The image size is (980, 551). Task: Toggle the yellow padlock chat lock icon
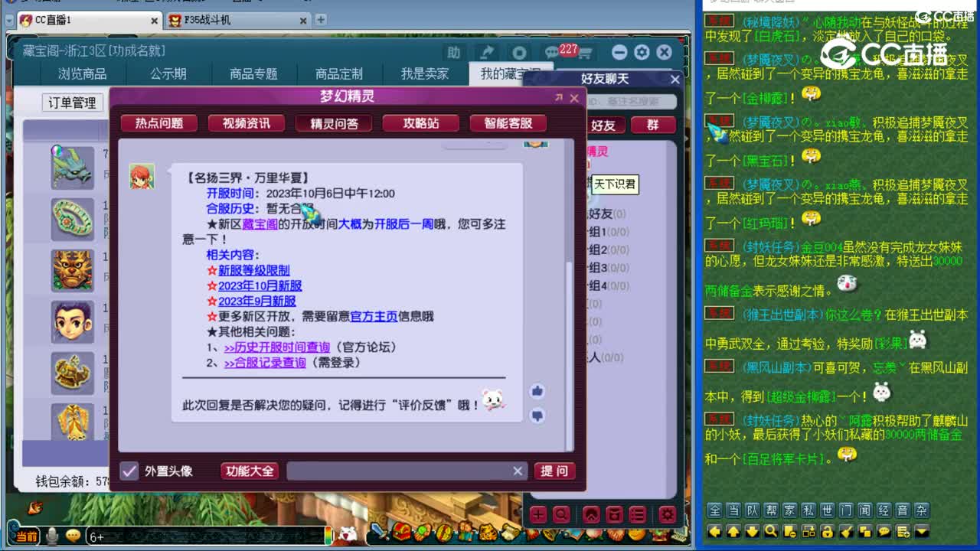(828, 531)
